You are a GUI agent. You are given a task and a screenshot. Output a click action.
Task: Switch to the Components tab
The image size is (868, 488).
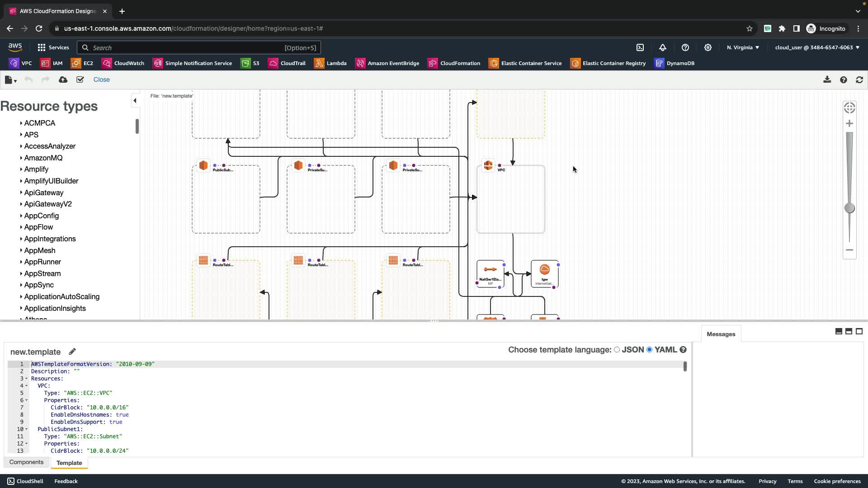tap(26, 462)
